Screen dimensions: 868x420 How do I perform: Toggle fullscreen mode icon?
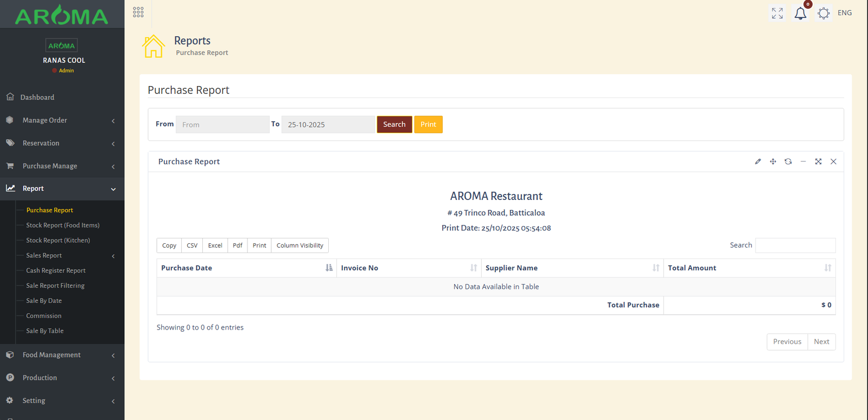[777, 14]
